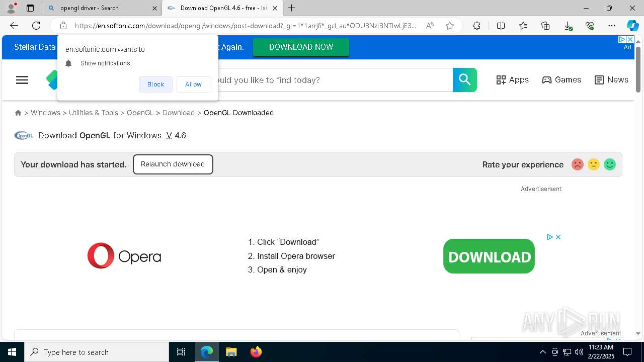Open the OpenGL breadcrumb link

(x=140, y=113)
